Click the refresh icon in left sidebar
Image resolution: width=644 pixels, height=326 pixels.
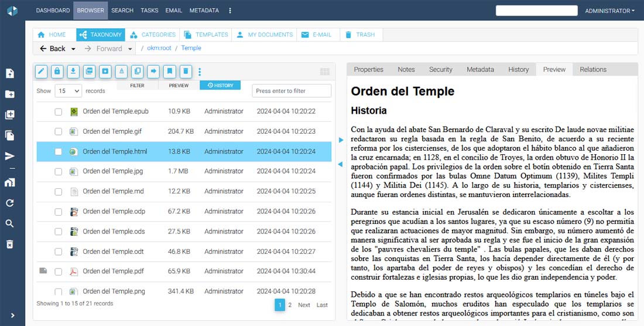10,203
